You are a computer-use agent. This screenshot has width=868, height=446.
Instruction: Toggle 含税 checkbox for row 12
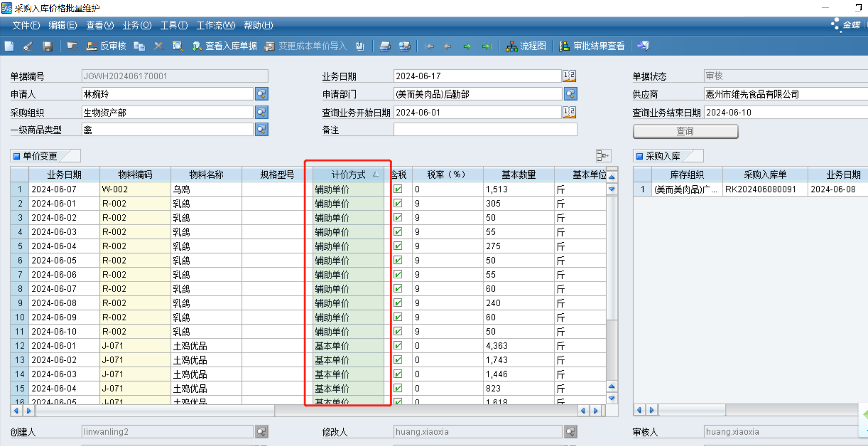398,346
